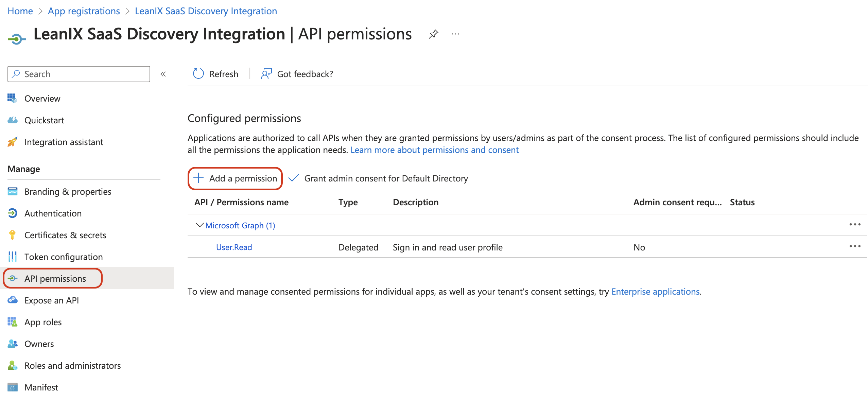
Task: Click the app logo next to page title
Action: tap(17, 39)
